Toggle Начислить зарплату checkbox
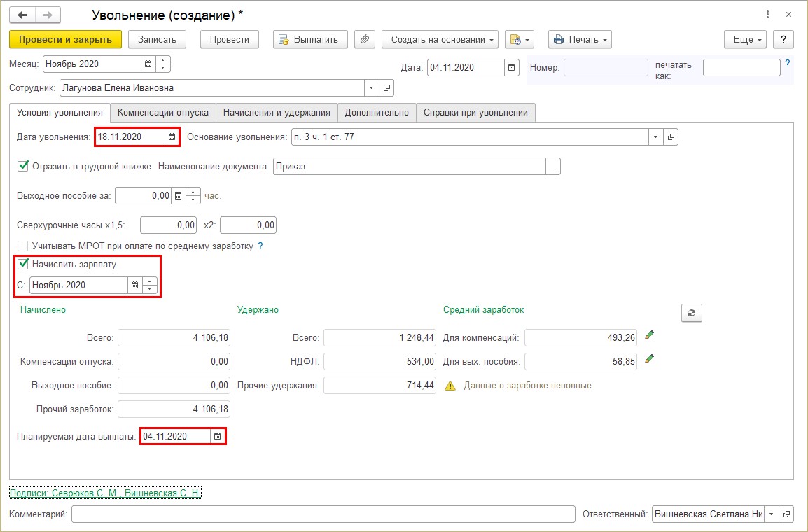The width and height of the screenshot is (808, 532). point(22,264)
